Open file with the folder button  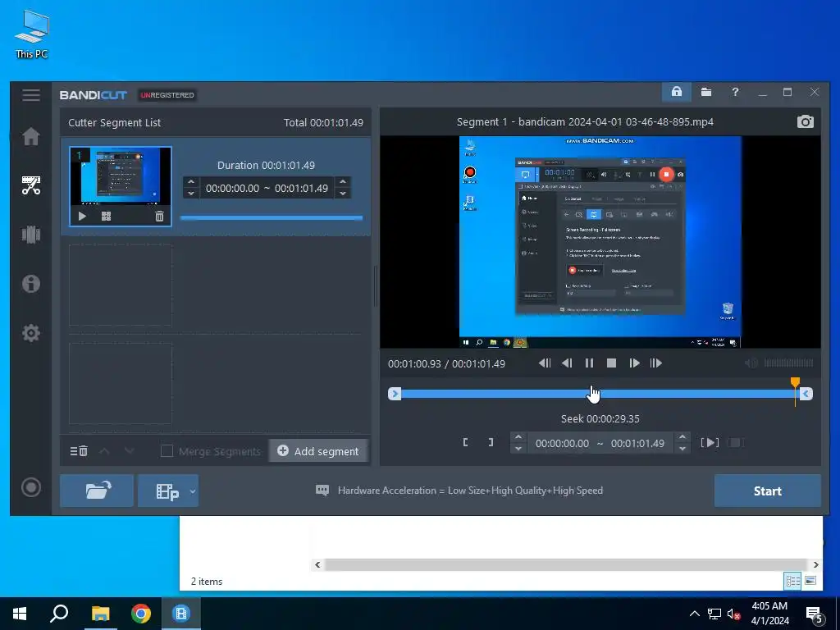97,491
